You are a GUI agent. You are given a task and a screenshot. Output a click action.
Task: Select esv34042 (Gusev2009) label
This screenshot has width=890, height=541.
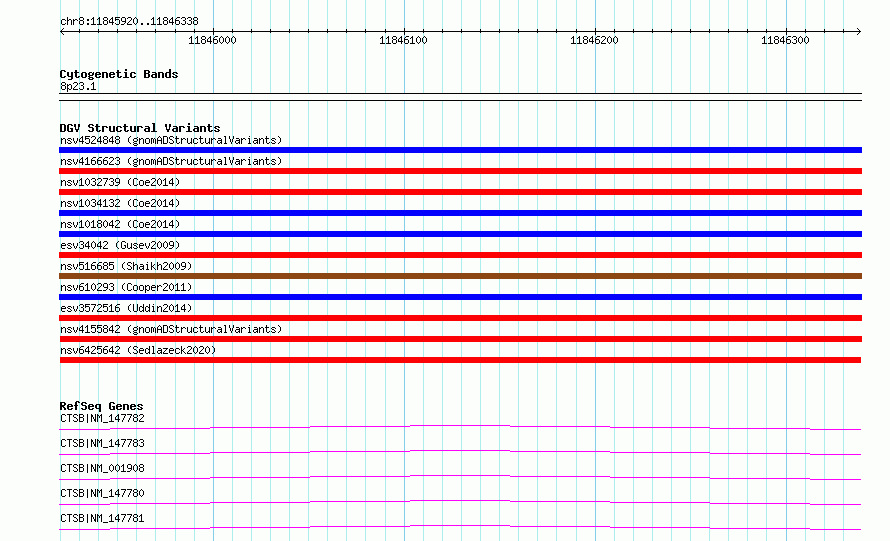point(120,245)
